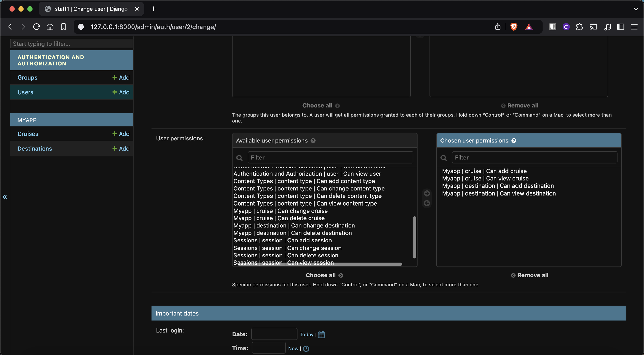Click the choose arrow between permission lists
This screenshot has width=644, height=355.
point(427,193)
